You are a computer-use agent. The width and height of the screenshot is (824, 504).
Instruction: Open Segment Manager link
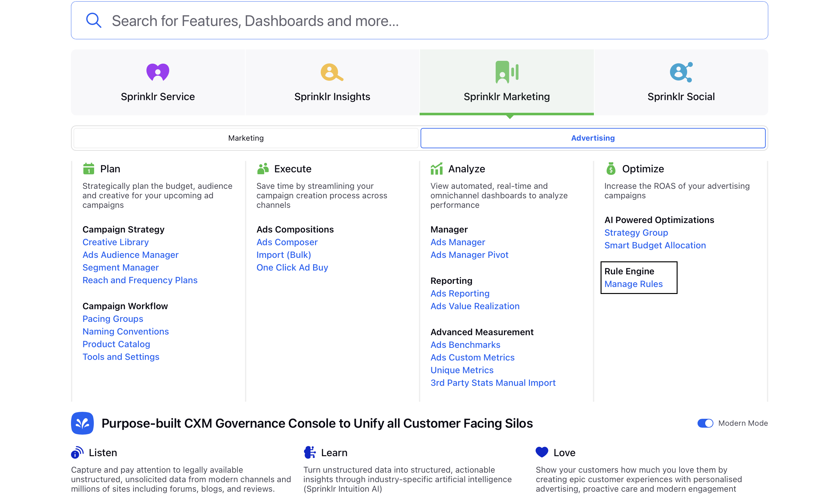coord(120,267)
